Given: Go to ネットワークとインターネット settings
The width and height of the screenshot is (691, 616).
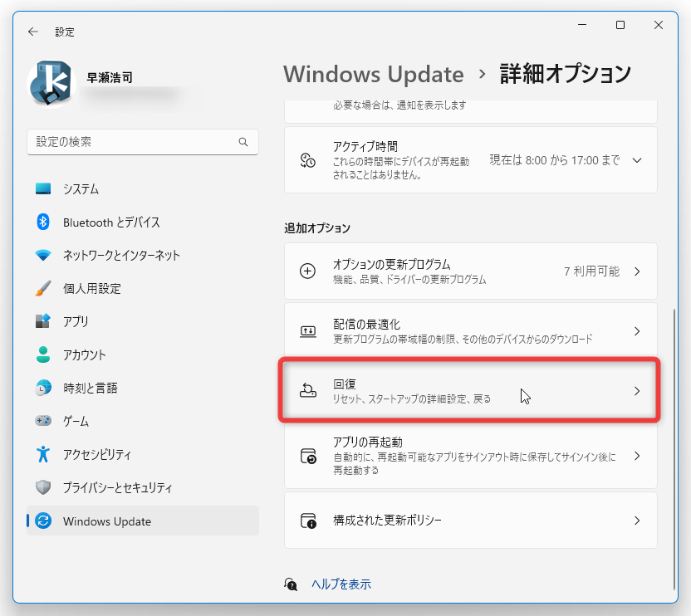Looking at the screenshot, I should [x=143, y=256].
